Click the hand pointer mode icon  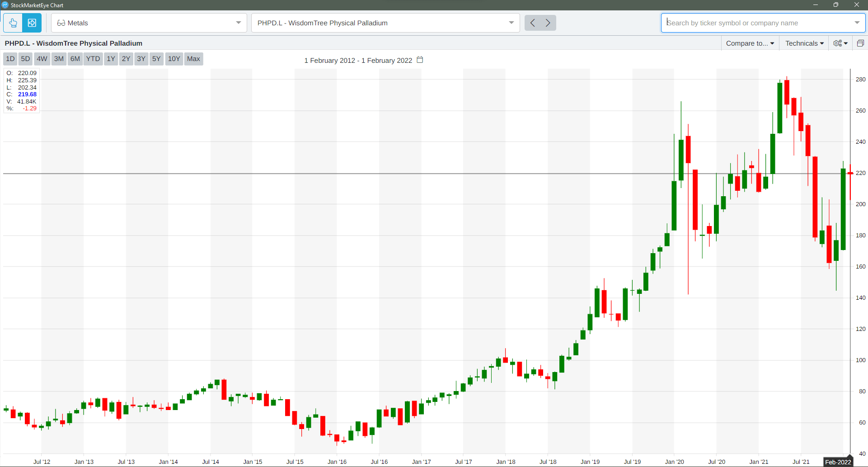pos(13,23)
